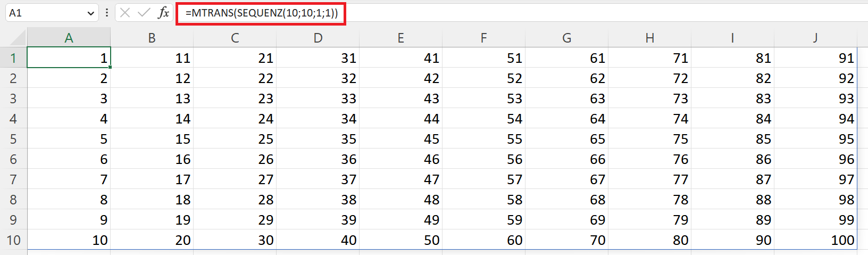The width and height of the screenshot is (868, 255).
Task: Click the cell containing 41
Action: [x=400, y=57]
